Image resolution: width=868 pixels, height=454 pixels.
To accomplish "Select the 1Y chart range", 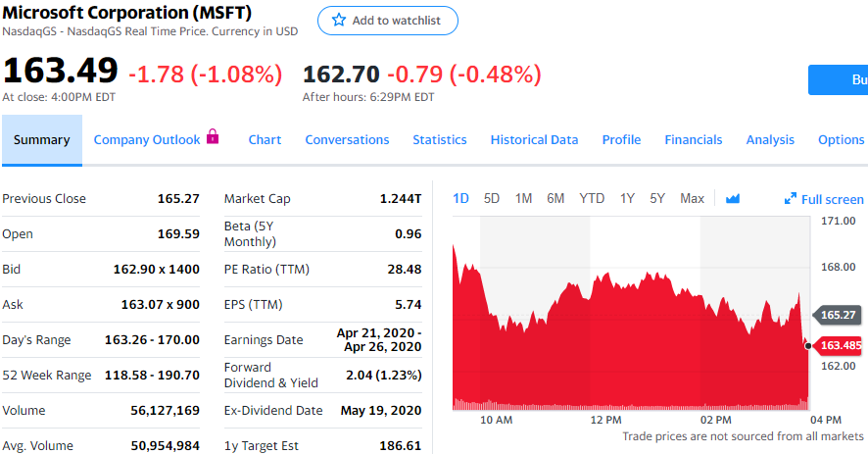I will (627, 198).
